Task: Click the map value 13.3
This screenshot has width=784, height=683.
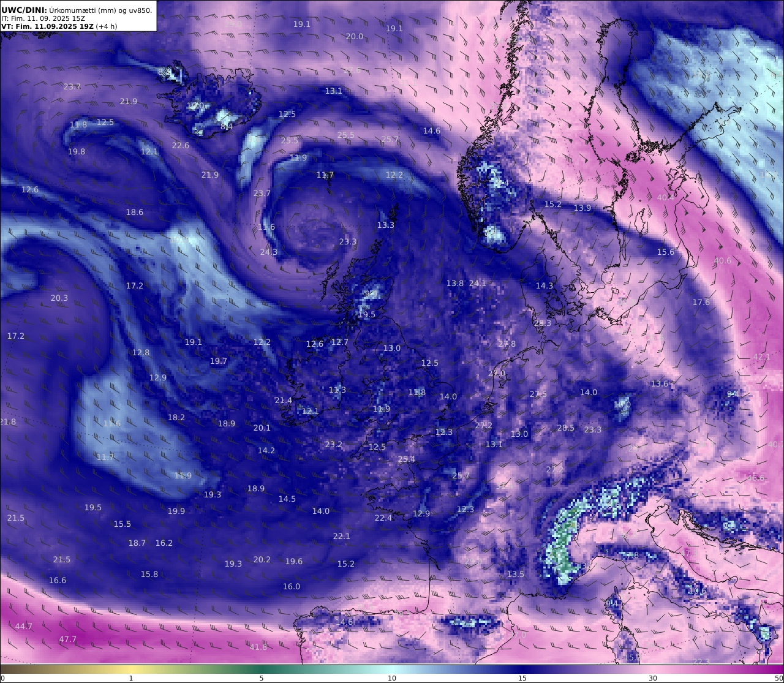Action: pyautogui.click(x=386, y=225)
